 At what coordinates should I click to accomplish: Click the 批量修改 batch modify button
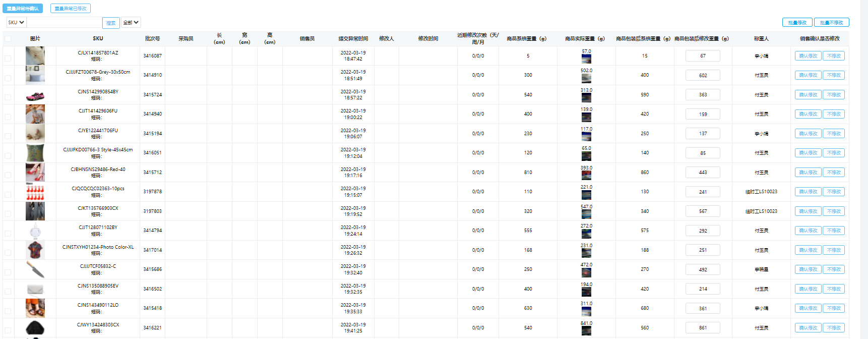point(797,22)
